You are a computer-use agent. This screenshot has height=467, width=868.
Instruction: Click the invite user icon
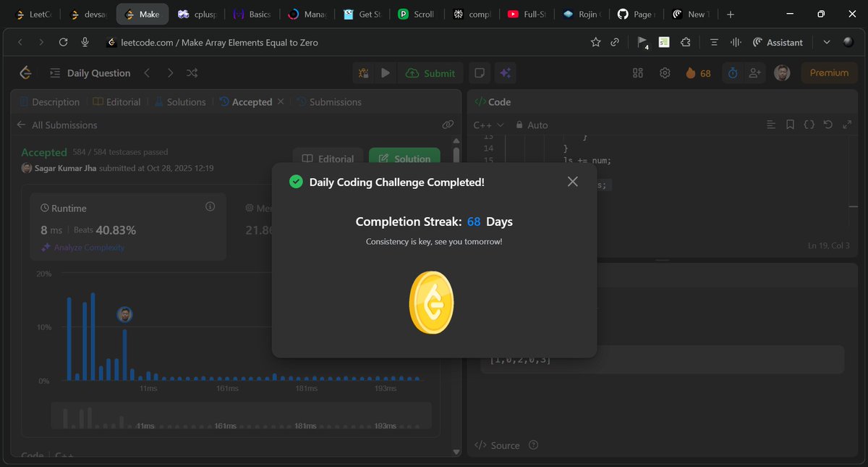click(755, 73)
